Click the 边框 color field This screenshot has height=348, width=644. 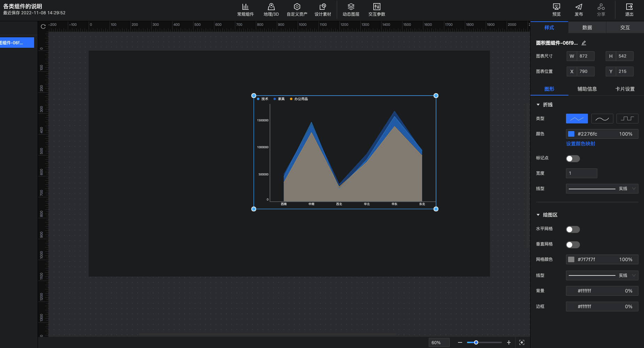point(602,307)
